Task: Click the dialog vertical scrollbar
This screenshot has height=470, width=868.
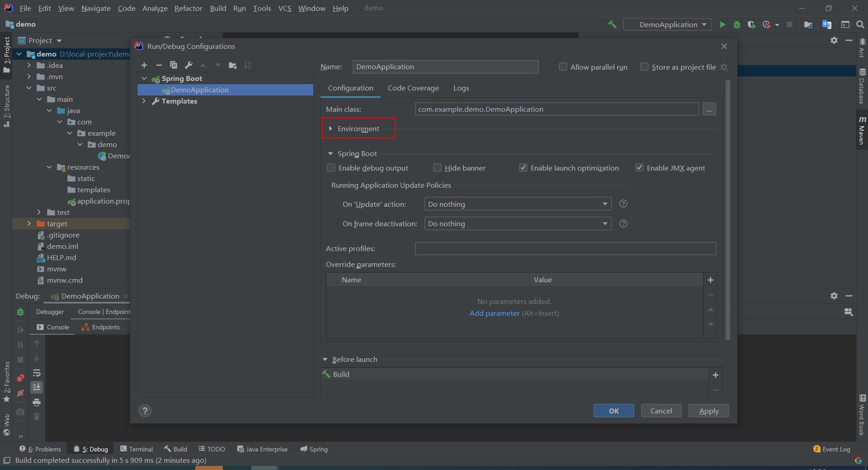Action: click(x=727, y=210)
